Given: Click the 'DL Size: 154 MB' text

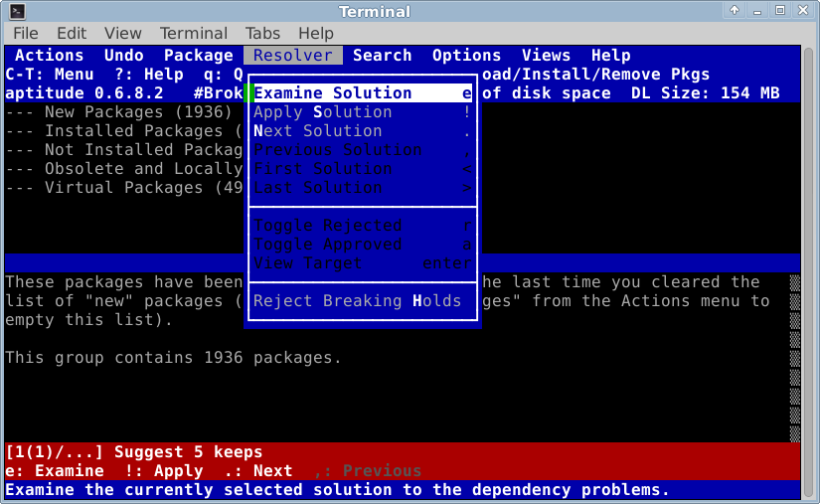Looking at the screenshot, I should click(x=705, y=93).
